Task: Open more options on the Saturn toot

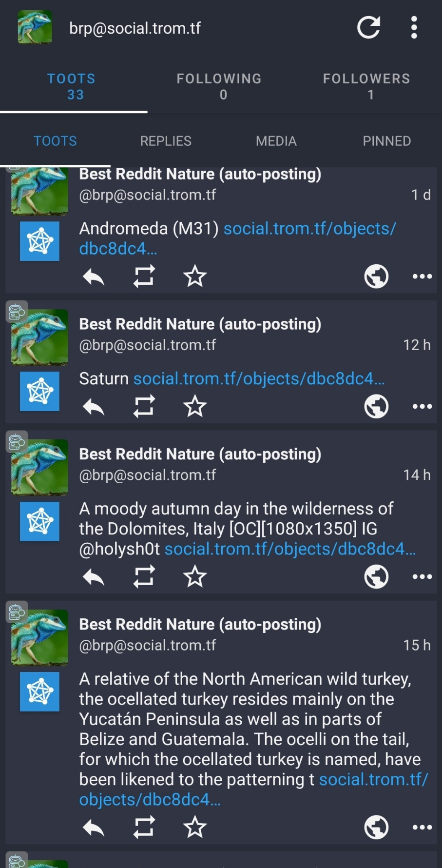Action: (x=422, y=406)
